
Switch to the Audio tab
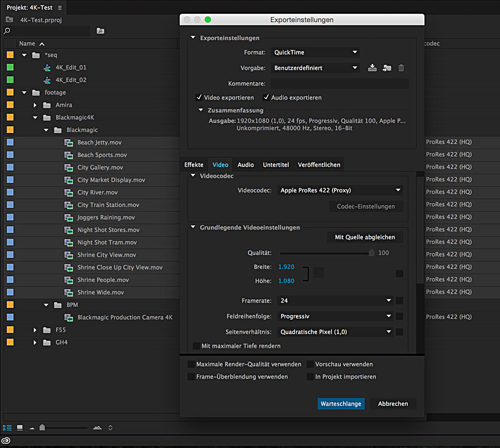[245, 165]
